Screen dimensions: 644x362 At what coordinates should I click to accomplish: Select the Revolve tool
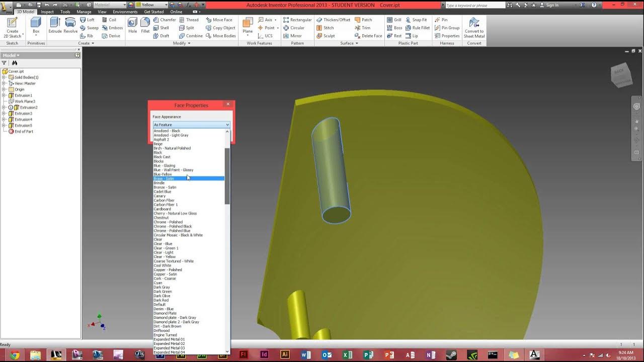tap(70, 26)
